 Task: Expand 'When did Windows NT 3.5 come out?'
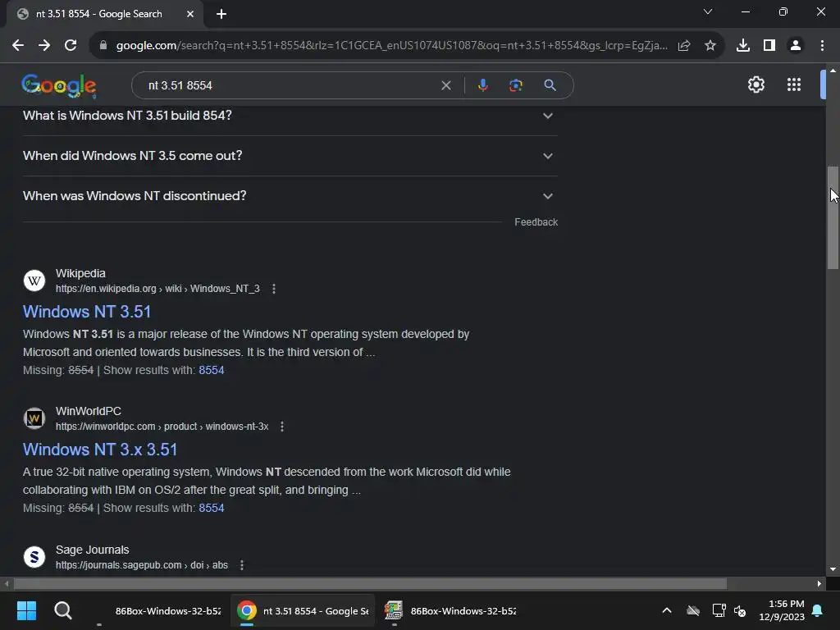point(290,156)
